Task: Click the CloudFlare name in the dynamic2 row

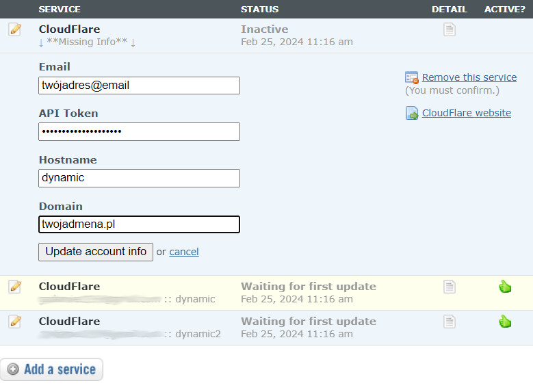Action: [69, 322]
